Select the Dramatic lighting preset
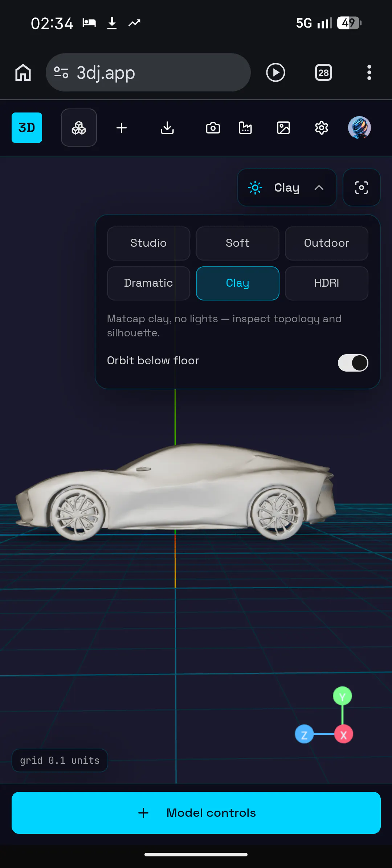Viewport: 392px width, 868px height. point(148,283)
